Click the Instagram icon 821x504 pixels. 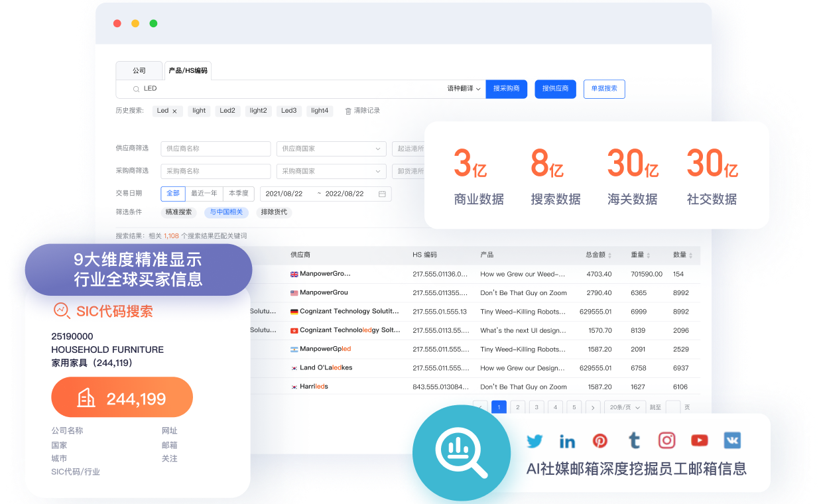666,440
